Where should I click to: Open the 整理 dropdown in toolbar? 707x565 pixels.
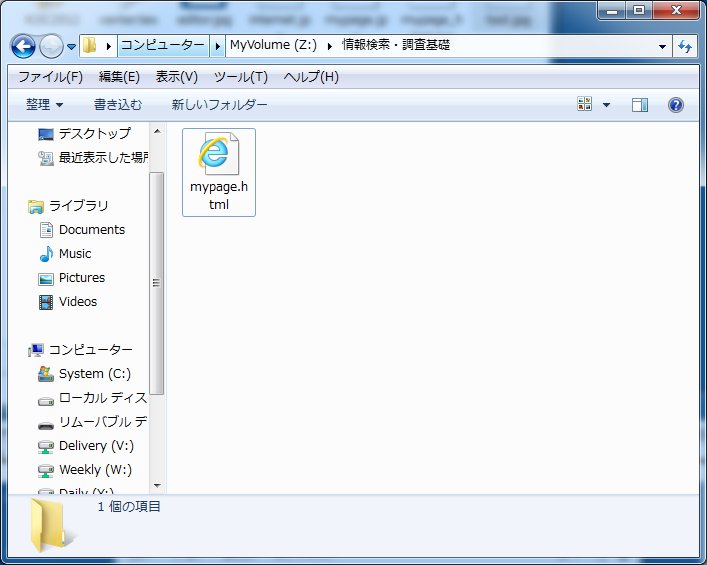[44, 105]
